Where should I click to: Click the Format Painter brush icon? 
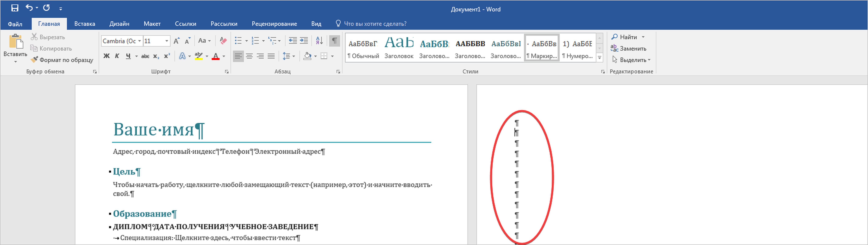coord(34,60)
